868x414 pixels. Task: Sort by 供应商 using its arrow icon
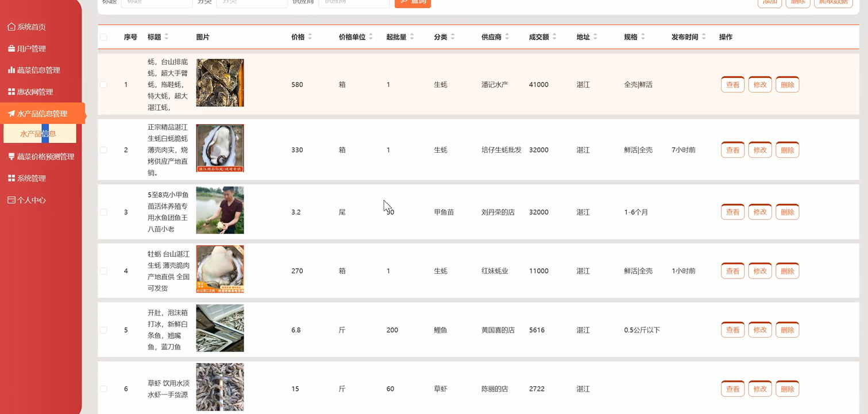pyautogui.click(x=507, y=37)
